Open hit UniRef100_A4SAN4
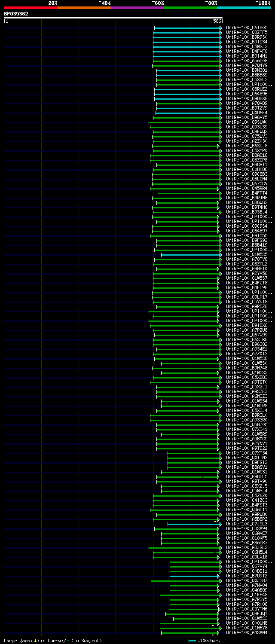The image size is (275, 644). click(x=247, y=633)
